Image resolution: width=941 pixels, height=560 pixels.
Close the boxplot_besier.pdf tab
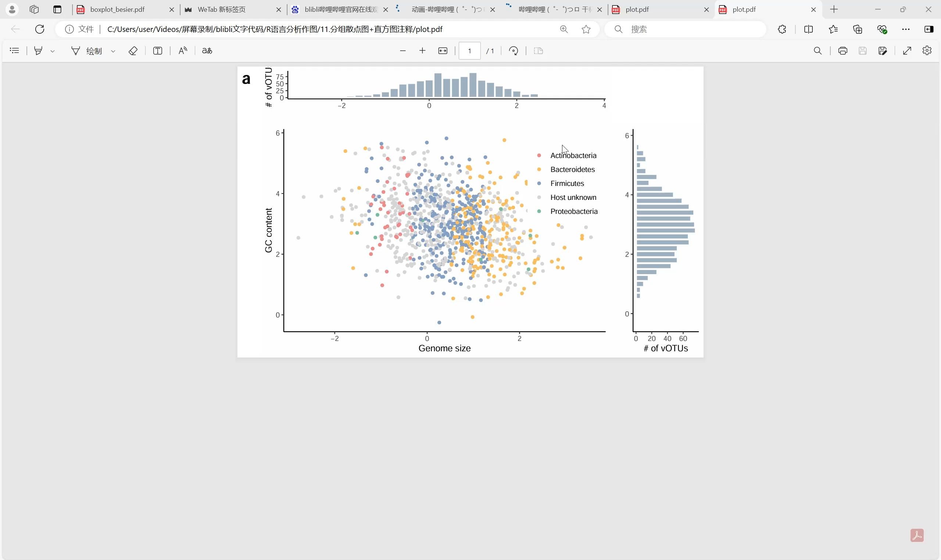pos(172,10)
